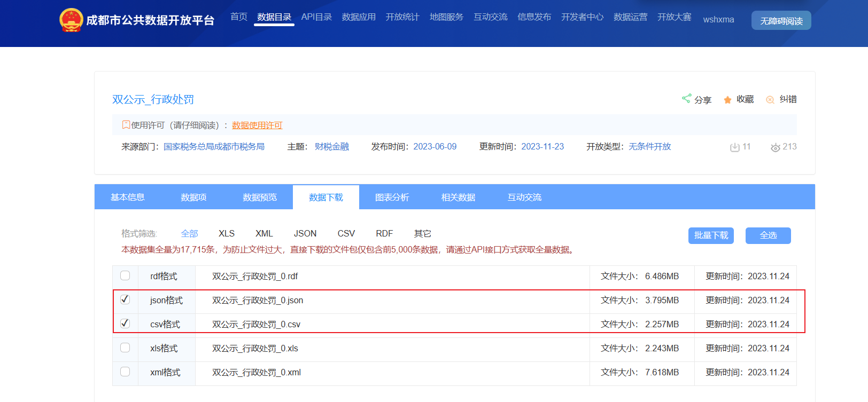Filter formats by RDF

click(384, 233)
